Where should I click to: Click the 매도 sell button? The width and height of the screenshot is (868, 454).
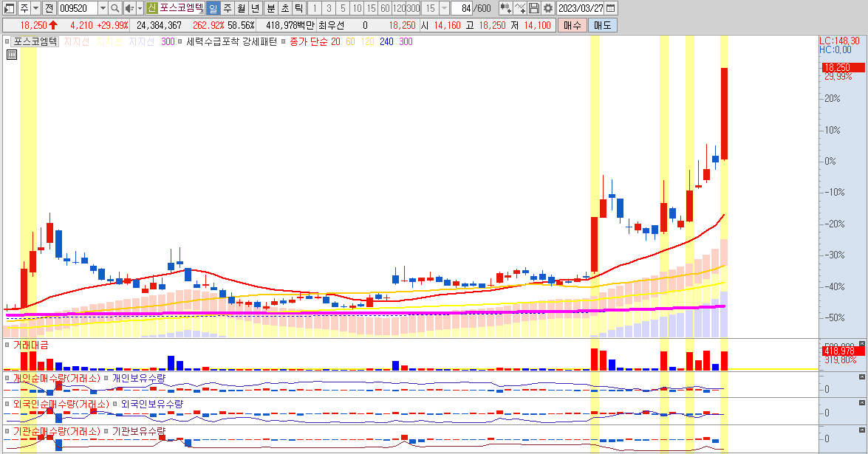602,25
